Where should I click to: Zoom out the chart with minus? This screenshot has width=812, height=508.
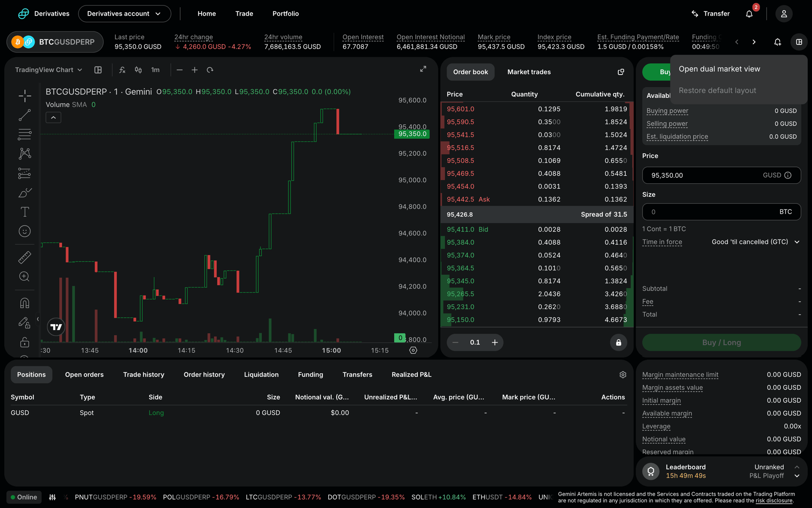pyautogui.click(x=180, y=70)
